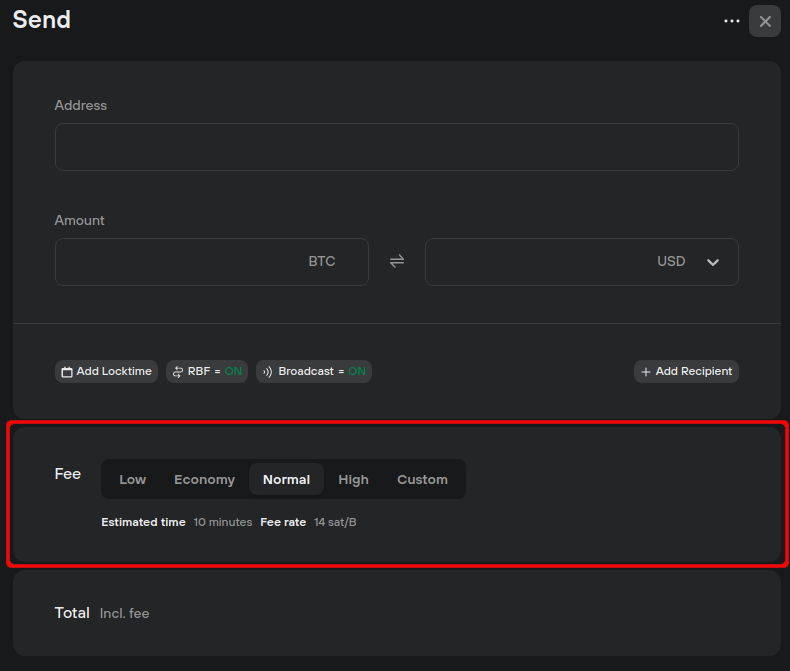Viewport: 790px width, 671px height.
Task: Click the Add Recipient button
Action: point(686,371)
